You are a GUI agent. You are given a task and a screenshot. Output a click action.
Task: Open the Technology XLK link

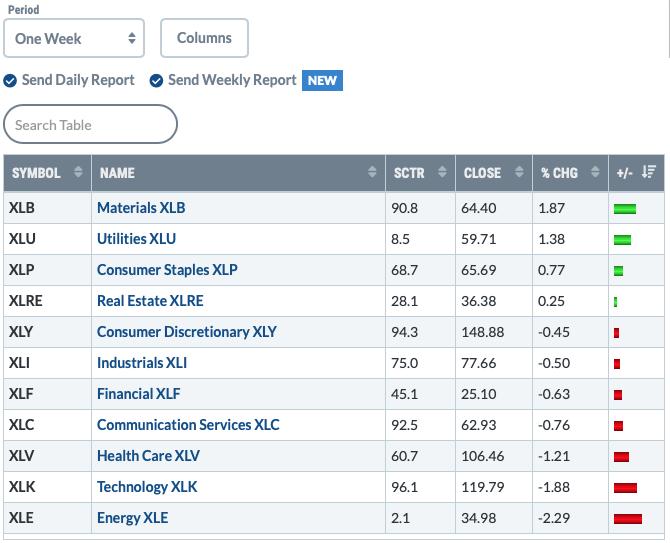click(x=147, y=487)
